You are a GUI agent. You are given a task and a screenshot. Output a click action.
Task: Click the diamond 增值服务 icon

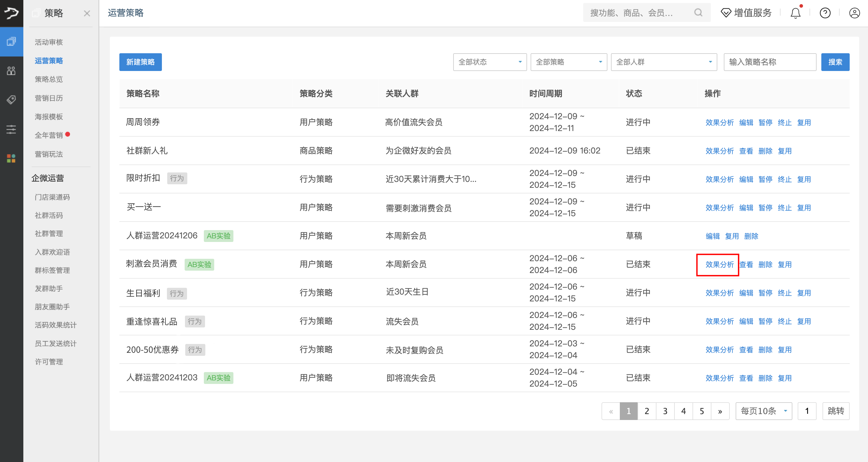point(726,13)
